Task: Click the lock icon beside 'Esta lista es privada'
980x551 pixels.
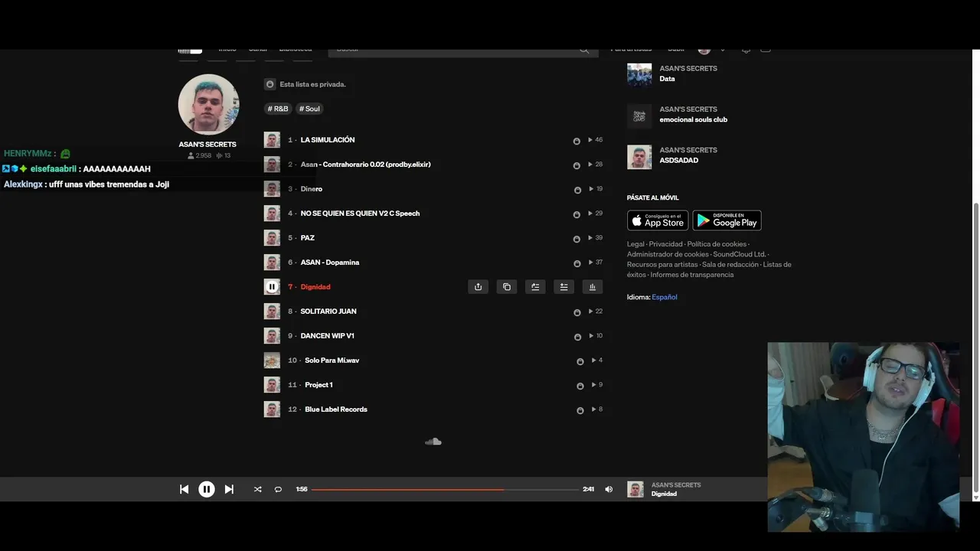Action: tap(269, 84)
